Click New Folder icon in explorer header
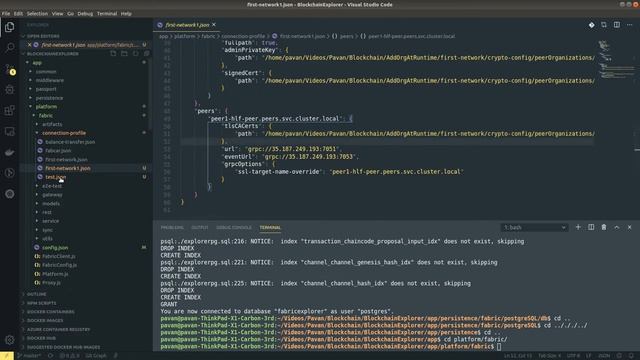640x360 pixels. coord(124,53)
